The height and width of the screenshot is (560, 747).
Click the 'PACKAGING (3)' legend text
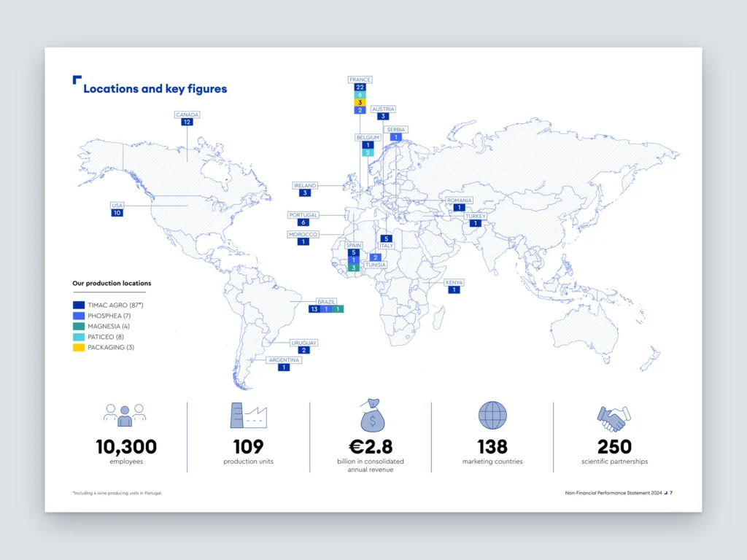pos(111,347)
